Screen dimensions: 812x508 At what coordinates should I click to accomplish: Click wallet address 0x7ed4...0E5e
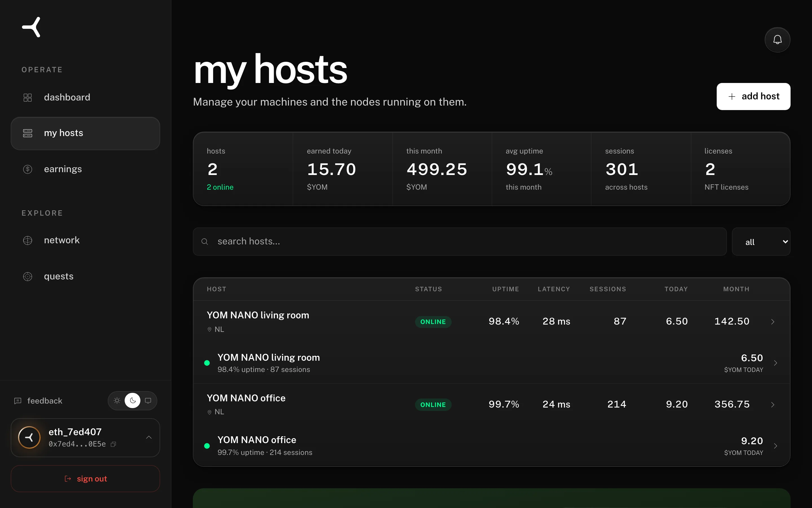pos(77,444)
